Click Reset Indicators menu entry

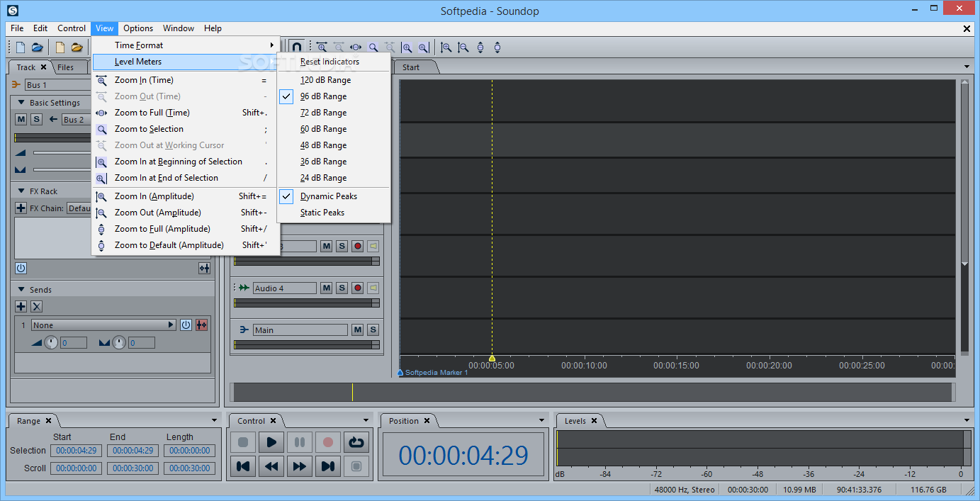click(334, 62)
